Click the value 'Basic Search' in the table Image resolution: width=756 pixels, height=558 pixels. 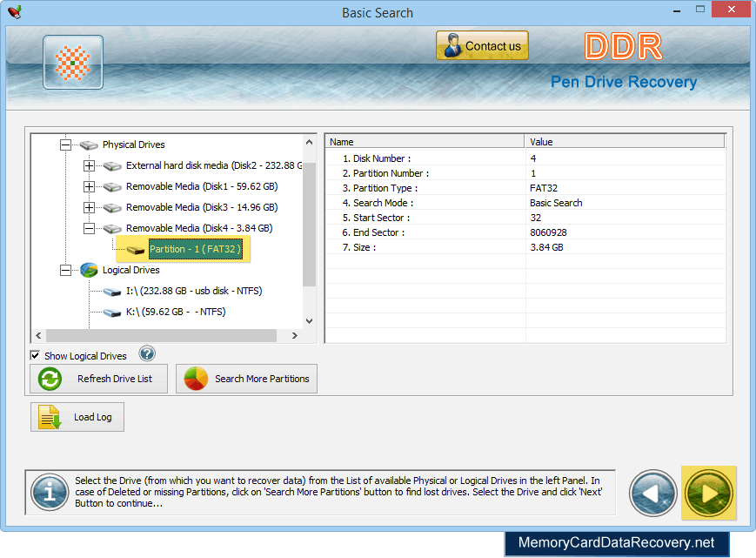tap(556, 203)
